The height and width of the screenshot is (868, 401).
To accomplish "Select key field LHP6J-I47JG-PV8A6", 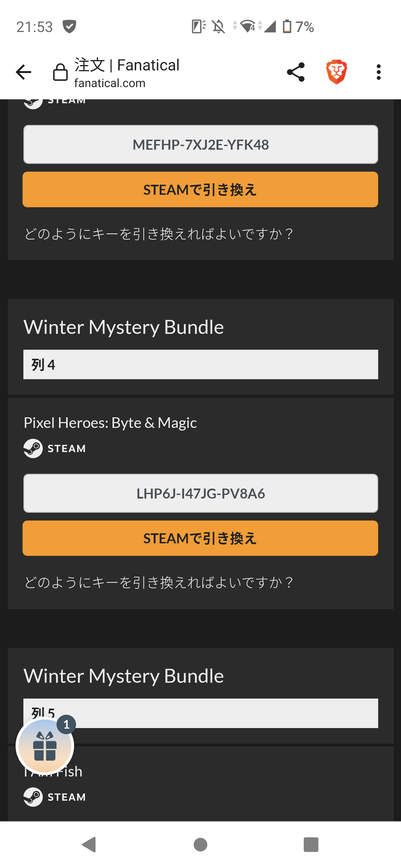I will pos(200,493).
